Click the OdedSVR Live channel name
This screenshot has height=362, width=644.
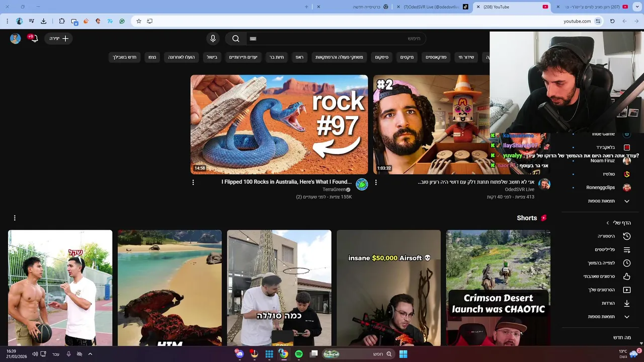(520, 190)
